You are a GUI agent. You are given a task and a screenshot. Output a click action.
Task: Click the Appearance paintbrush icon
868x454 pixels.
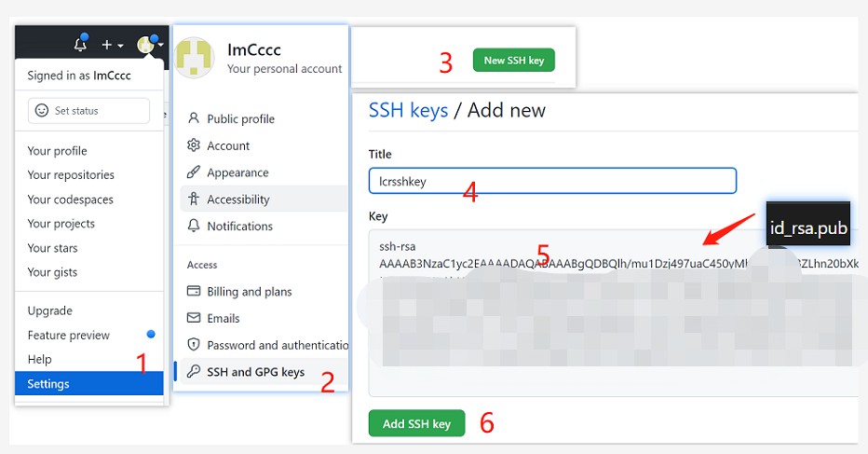tap(193, 172)
